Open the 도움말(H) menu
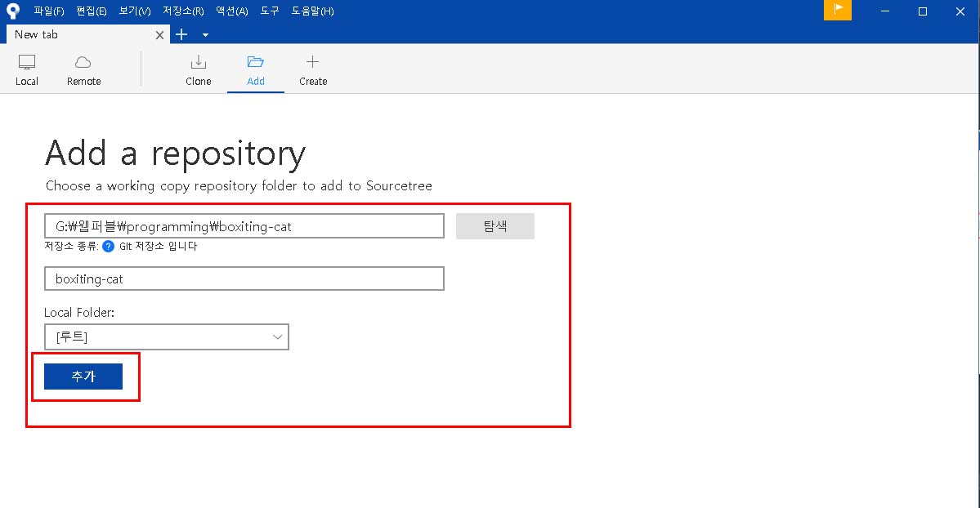 (312, 11)
